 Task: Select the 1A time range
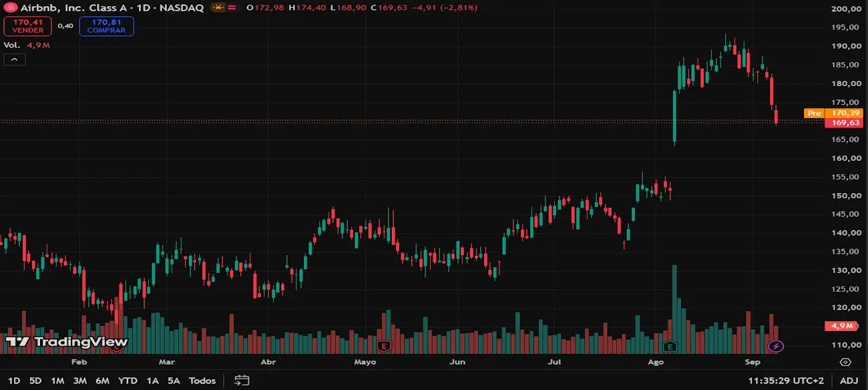point(152,381)
